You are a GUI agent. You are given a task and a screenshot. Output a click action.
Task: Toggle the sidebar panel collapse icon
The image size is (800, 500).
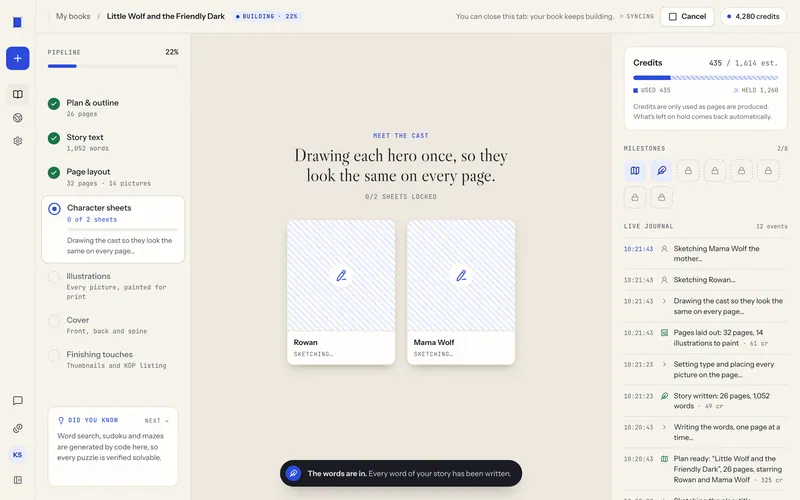click(17, 480)
